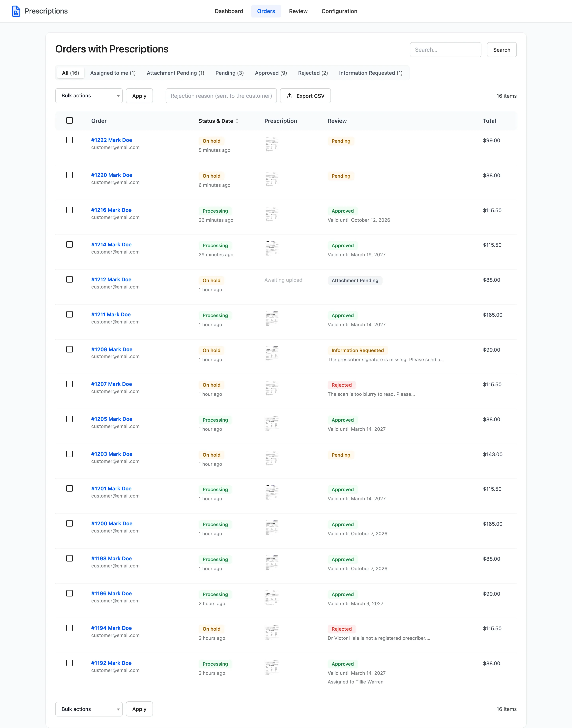The image size is (572, 728).
Task: Open the bottom Bulk actions dropdown
Action: (89, 709)
